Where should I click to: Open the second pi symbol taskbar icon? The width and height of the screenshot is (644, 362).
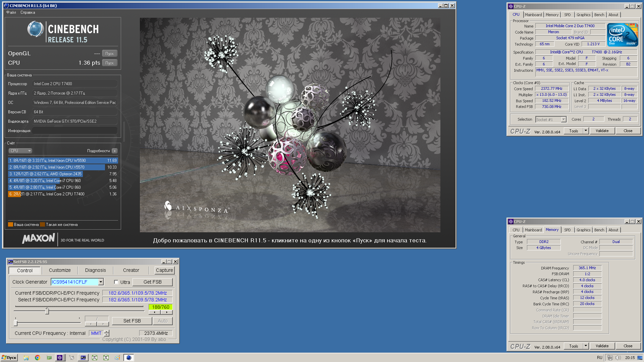pyautogui.click(x=106, y=358)
